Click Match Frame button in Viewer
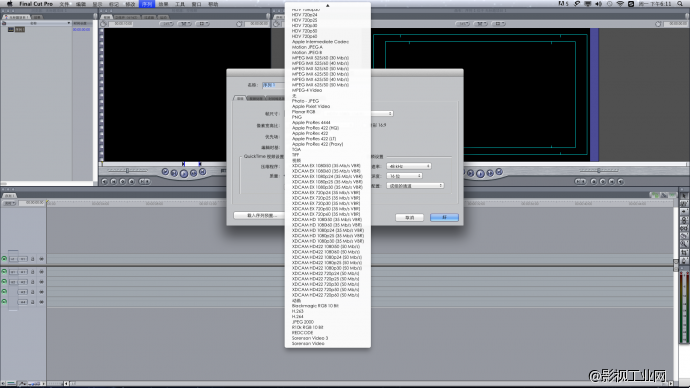Screen dimensions: 690x388 pos(105,181)
